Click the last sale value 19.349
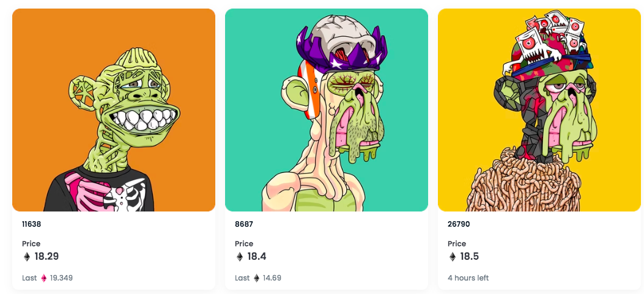This screenshot has width=644, height=294. coord(61,278)
